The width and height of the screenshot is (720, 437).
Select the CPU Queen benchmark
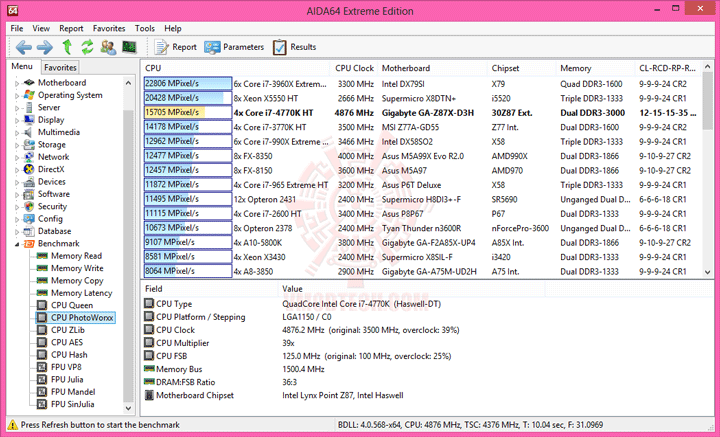72,305
